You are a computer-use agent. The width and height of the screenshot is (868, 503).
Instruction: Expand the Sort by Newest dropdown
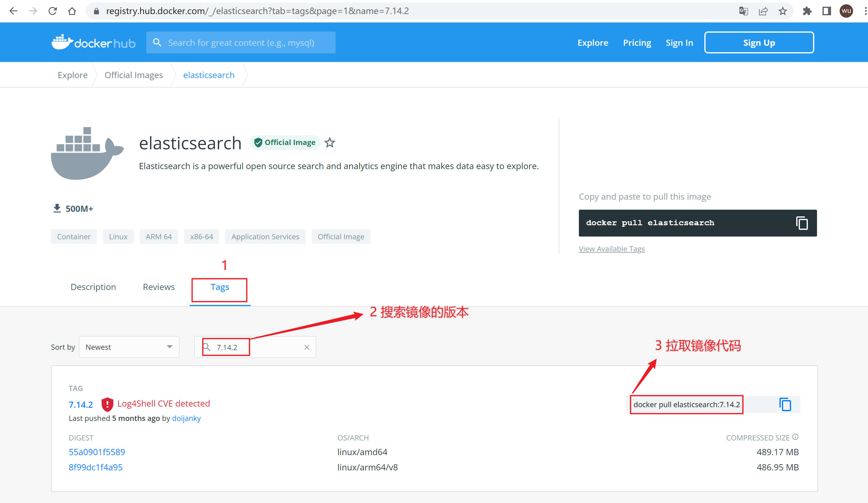pos(129,347)
